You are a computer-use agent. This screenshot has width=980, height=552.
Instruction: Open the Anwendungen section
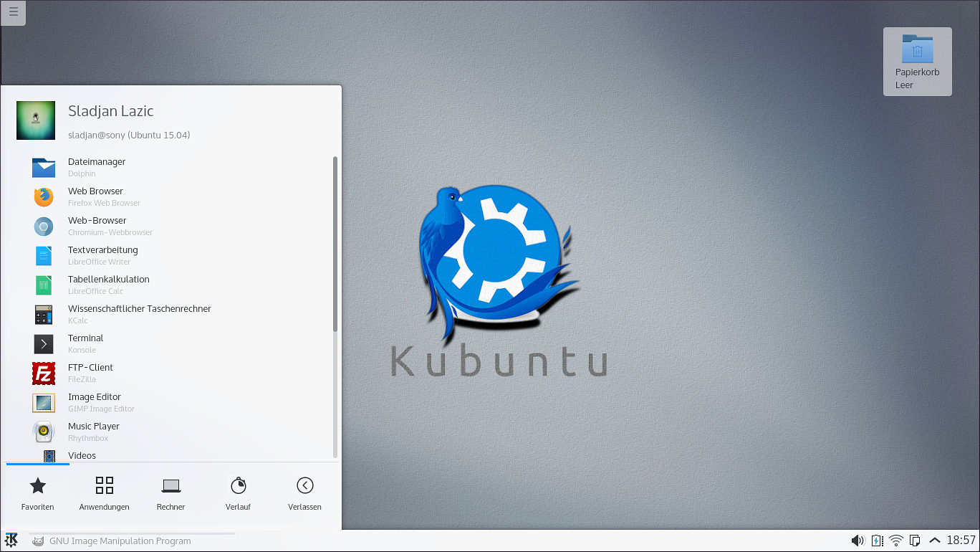coord(104,493)
